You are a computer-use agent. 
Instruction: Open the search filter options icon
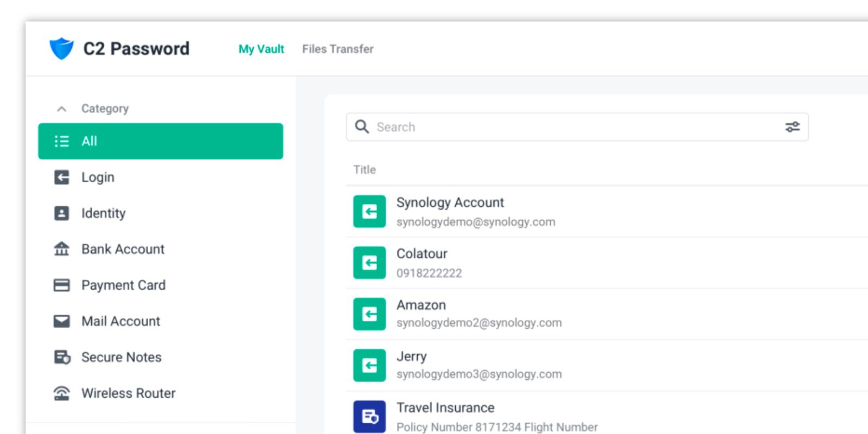click(x=792, y=127)
